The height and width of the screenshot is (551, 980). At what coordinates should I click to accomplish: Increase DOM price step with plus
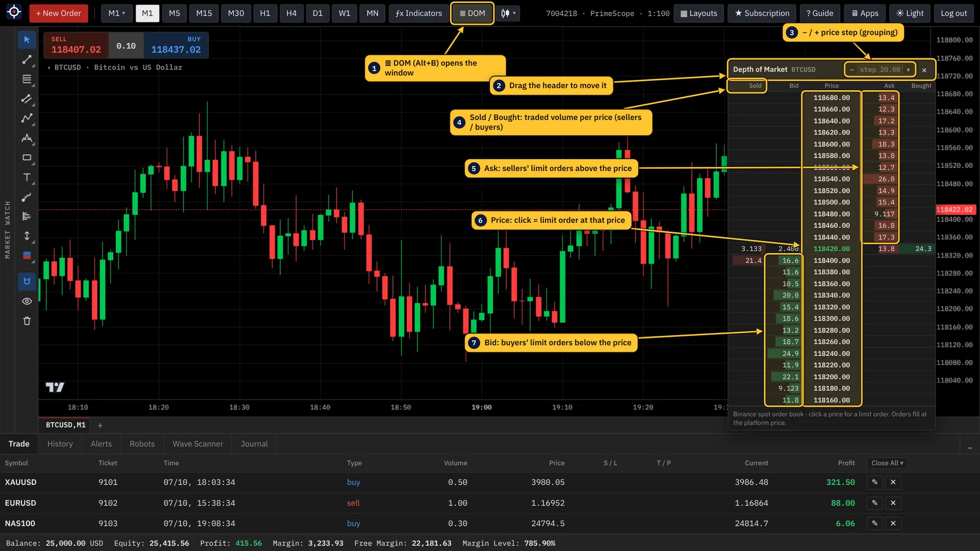click(908, 70)
